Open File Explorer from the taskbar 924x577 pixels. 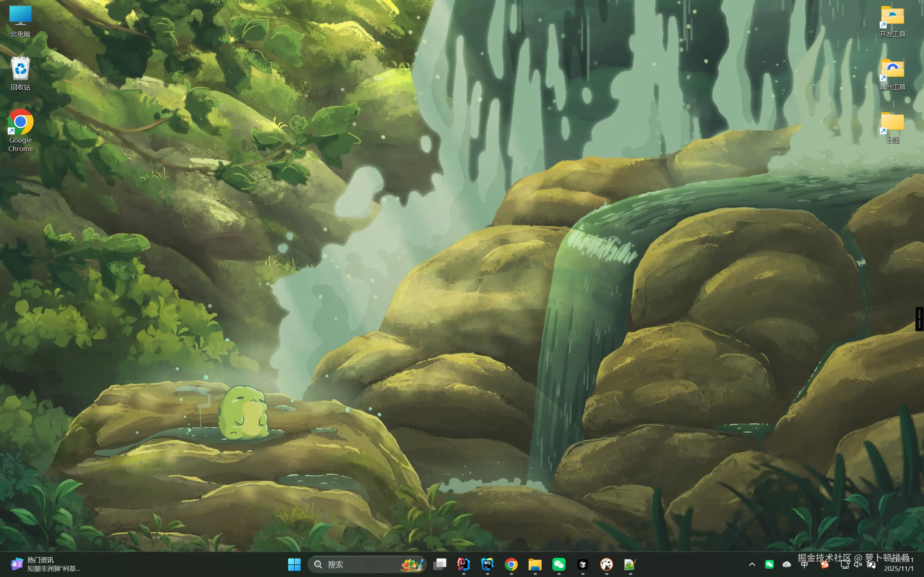tap(535, 564)
